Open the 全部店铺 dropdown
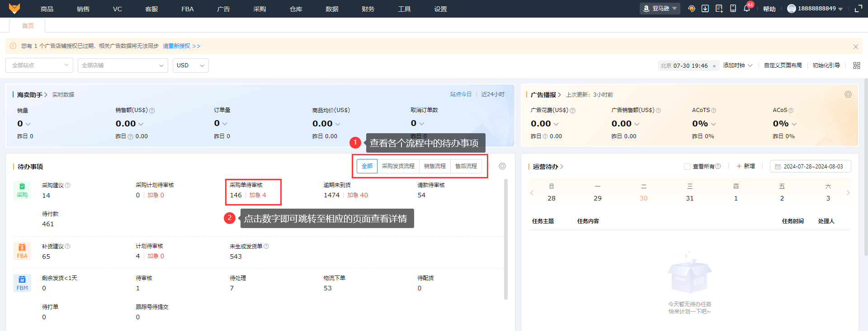868x331 pixels. 123,65
